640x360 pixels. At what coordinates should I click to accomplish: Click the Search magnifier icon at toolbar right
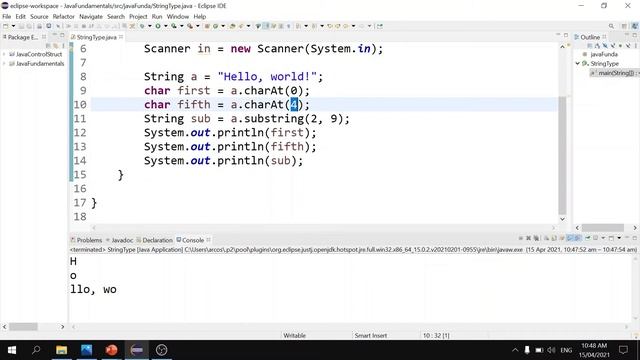point(611,26)
